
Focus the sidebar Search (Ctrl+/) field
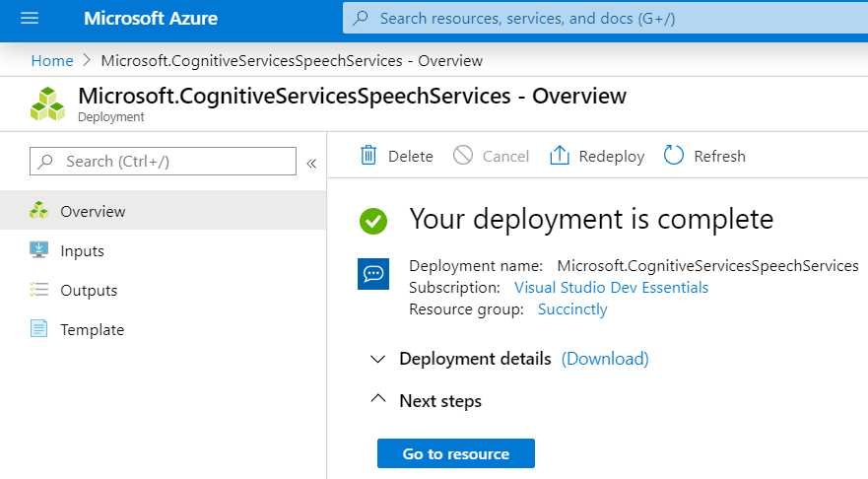[163, 161]
